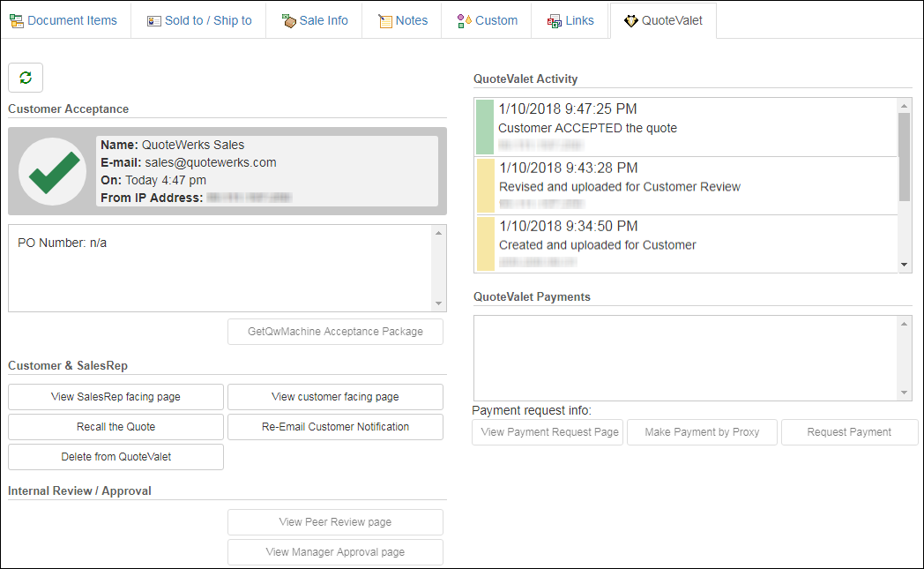
Task: Click QuoteValet Payments scroll up arrow
Action: click(904, 324)
